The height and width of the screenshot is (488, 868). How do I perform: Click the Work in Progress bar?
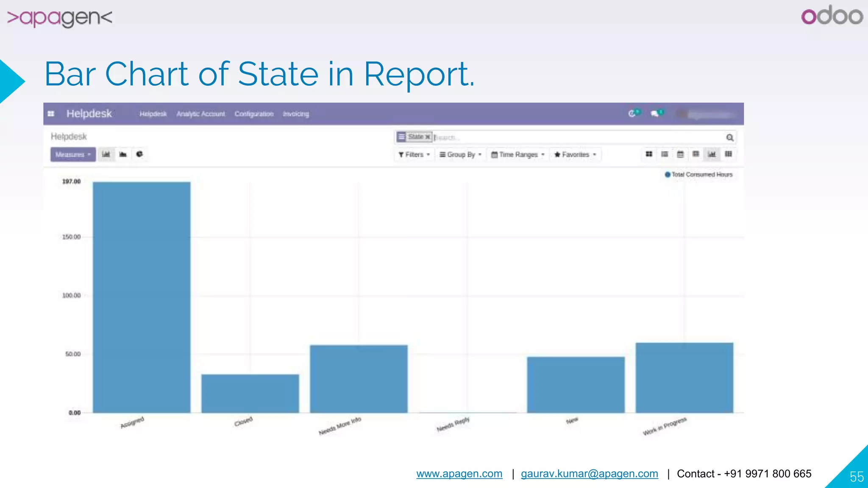(x=684, y=378)
